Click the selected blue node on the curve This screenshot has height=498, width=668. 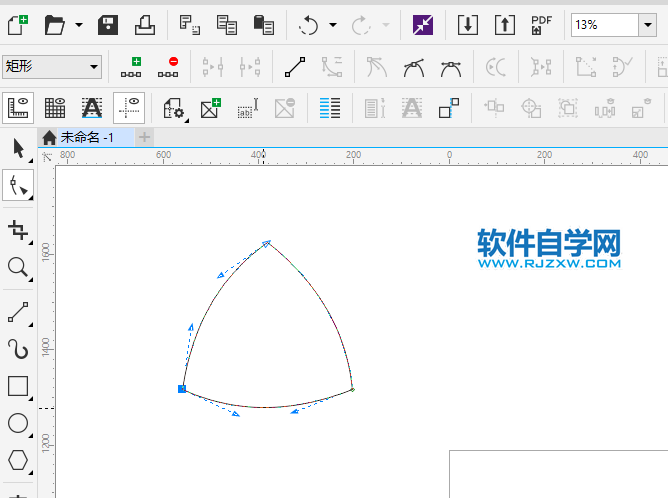[x=182, y=388]
